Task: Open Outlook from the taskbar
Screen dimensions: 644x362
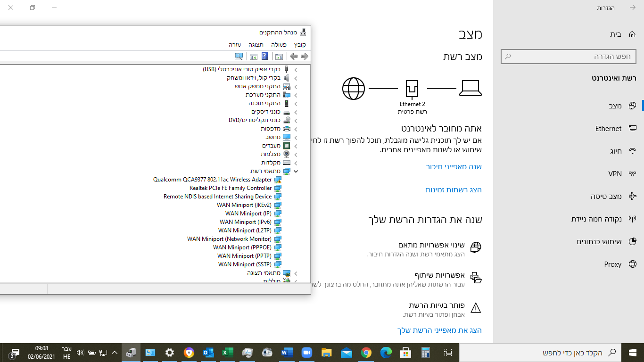Action: click(208, 353)
